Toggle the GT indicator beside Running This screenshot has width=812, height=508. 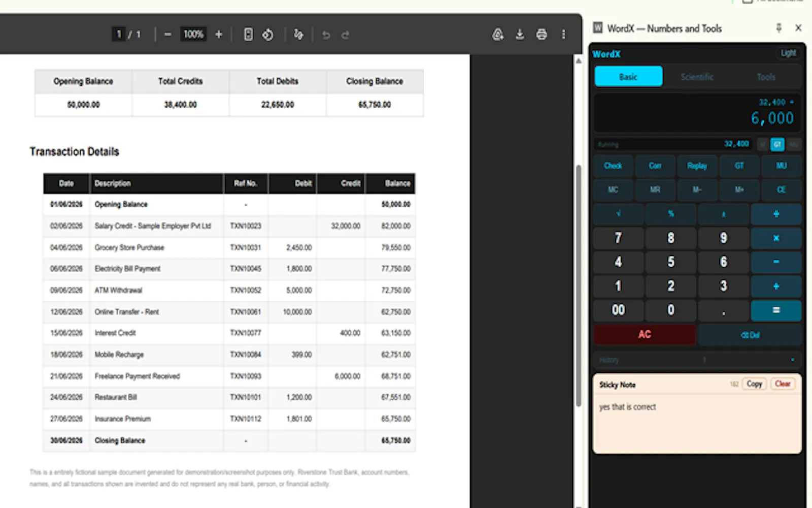click(777, 144)
